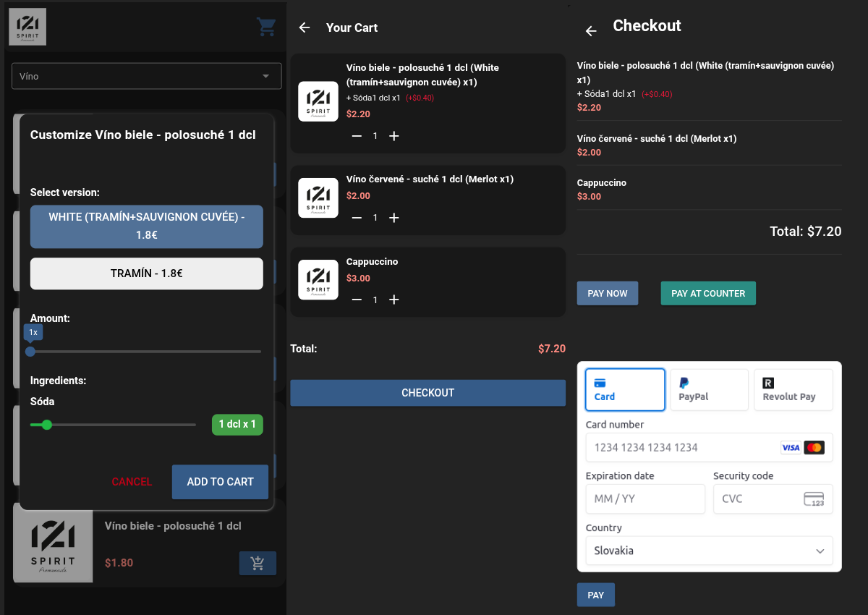
Task: Decrease quantity of Víno červené in cart
Action: click(x=357, y=218)
